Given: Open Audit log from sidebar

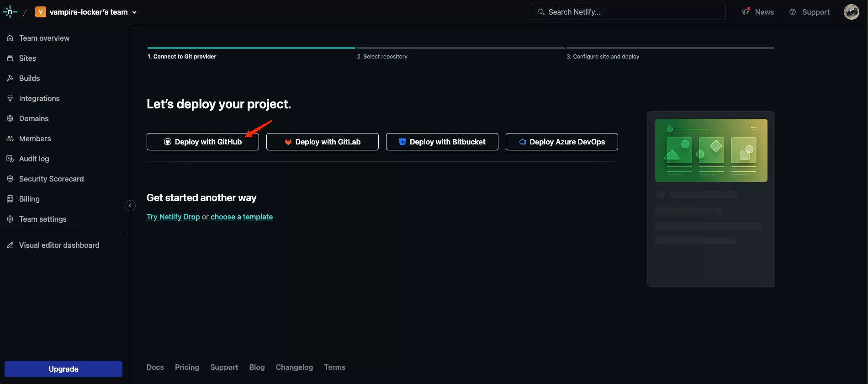Looking at the screenshot, I should pos(34,159).
